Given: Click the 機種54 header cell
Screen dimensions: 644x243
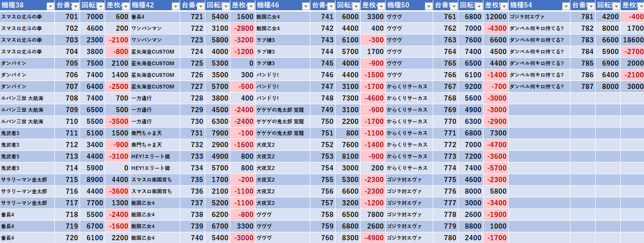Looking at the screenshot, I should [539, 6].
